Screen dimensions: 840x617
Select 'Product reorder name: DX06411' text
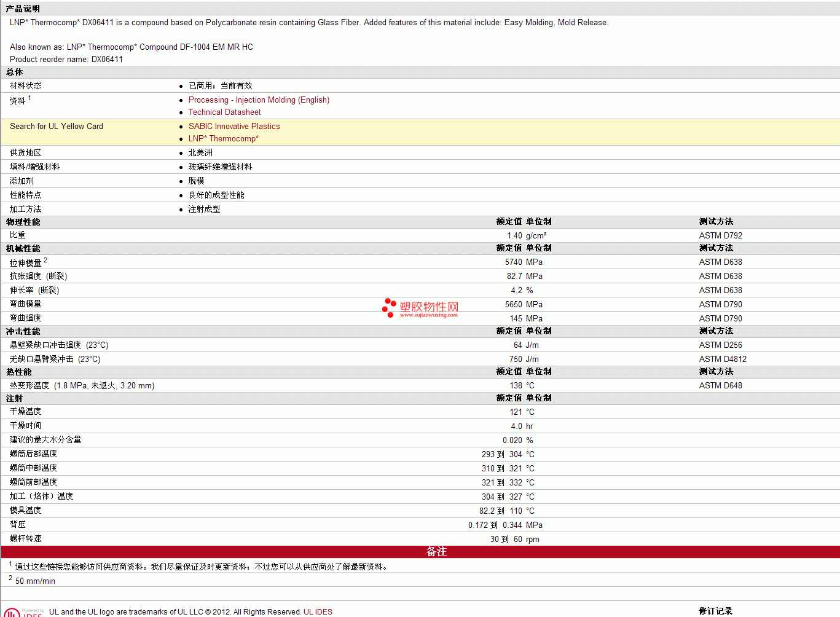point(66,60)
